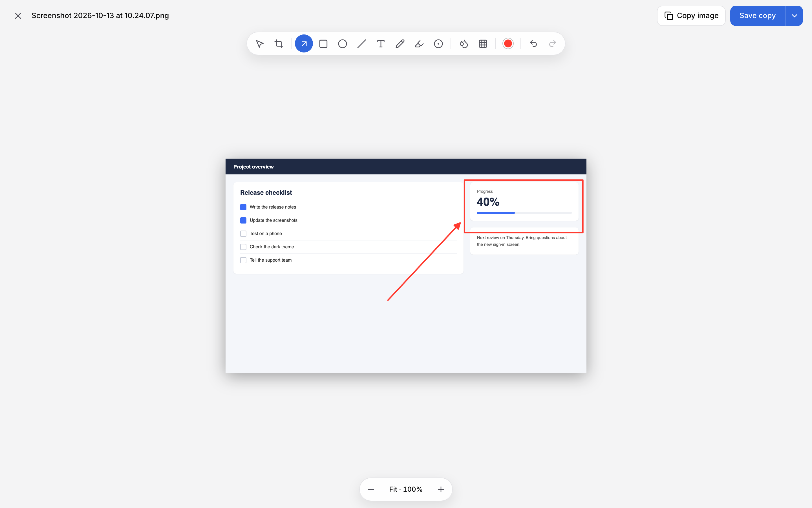Click the Copy image button

pos(691,16)
